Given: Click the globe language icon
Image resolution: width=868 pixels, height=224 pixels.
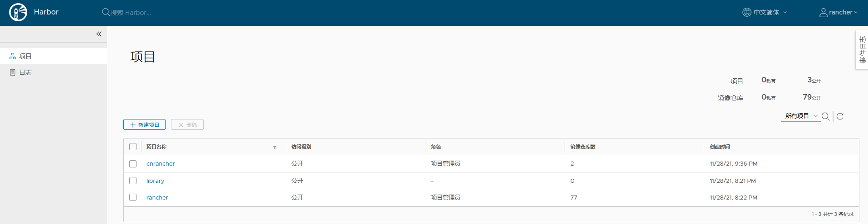Looking at the screenshot, I should click(x=746, y=12).
